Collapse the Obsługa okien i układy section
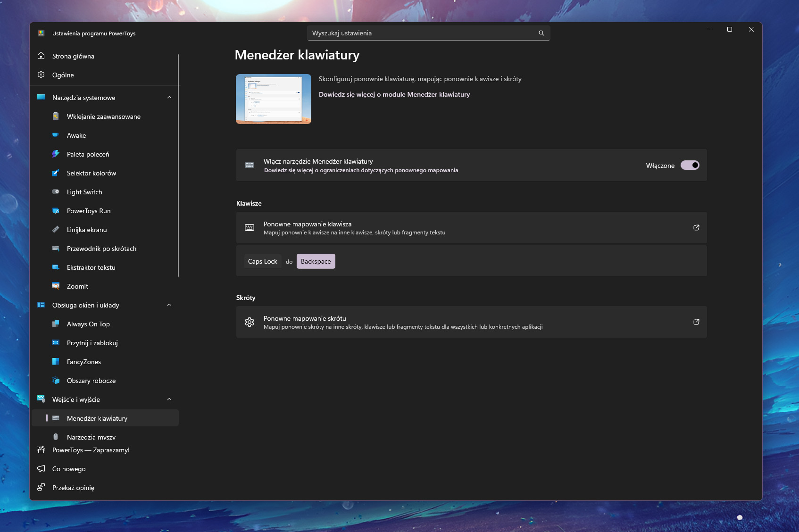Screen dimensions: 799x532 click(x=169, y=305)
